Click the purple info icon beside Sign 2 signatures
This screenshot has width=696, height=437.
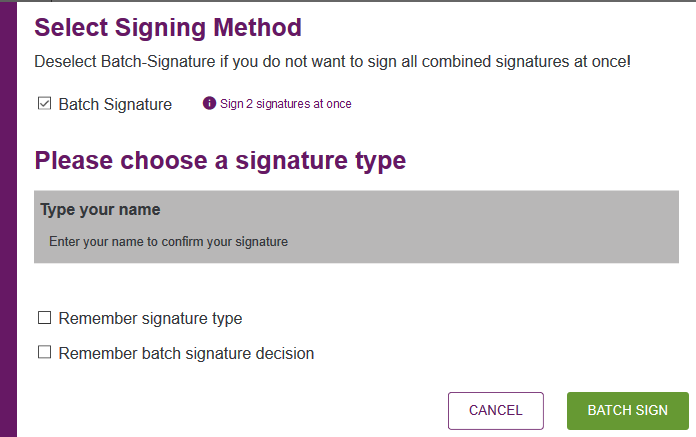pyautogui.click(x=209, y=103)
